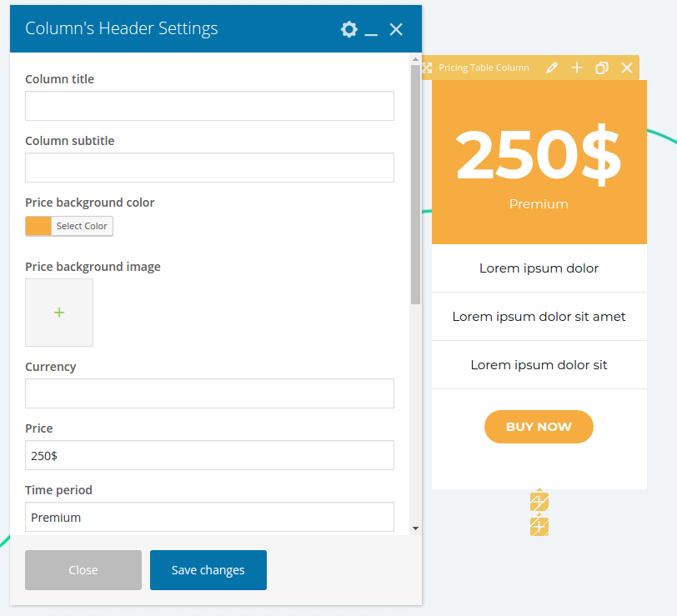Viewport: 677px width, 616px height.
Task: Click into the Currency text field
Action: (x=209, y=393)
